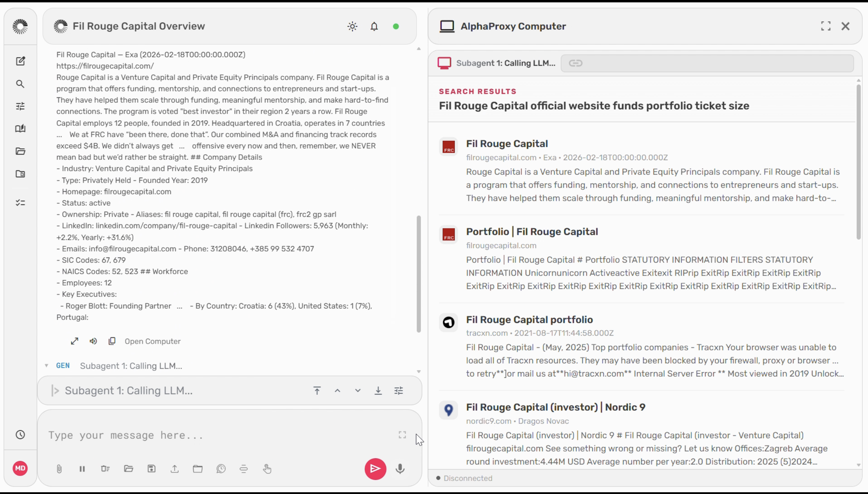Open status bar options sliders icon
The width and height of the screenshot is (868, 494).
point(399,391)
